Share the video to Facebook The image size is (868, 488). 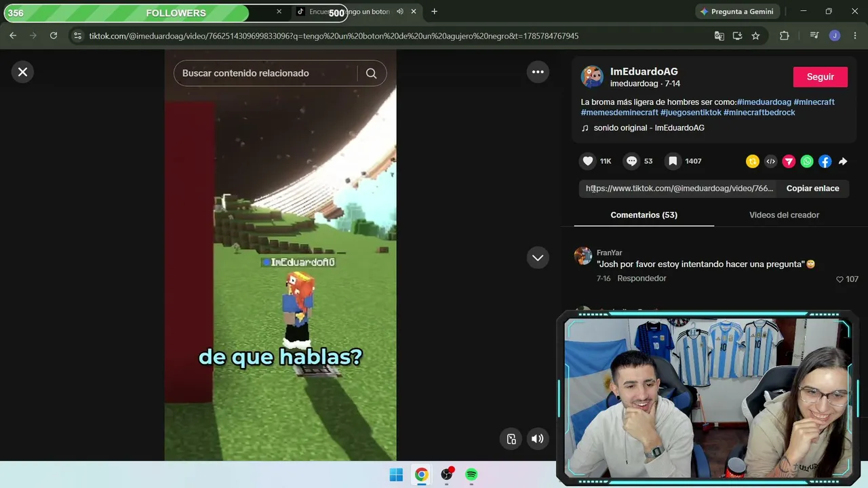click(x=825, y=161)
